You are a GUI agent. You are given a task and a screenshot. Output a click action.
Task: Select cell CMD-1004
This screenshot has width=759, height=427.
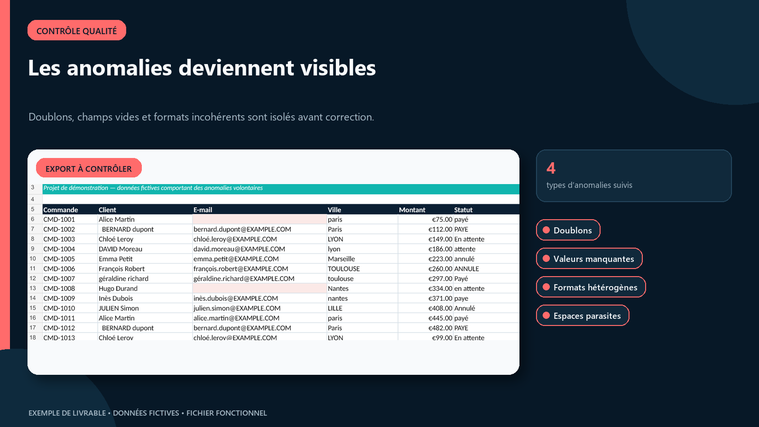click(70, 249)
